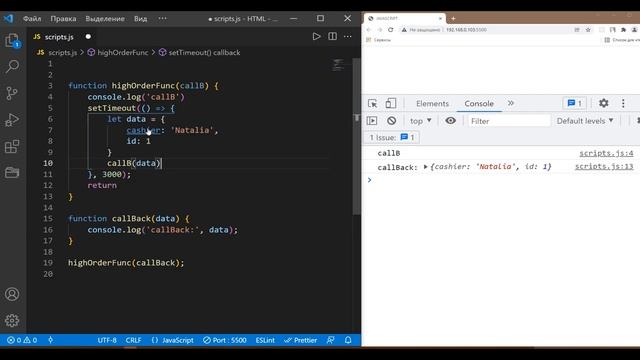640x360 pixels.
Task: Open the Search view in activity bar
Action: pyautogui.click(x=12, y=66)
